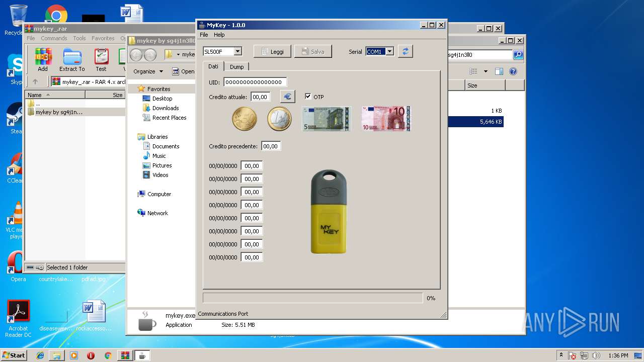Sort by the Name column header in WinRAR

coord(55,95)
